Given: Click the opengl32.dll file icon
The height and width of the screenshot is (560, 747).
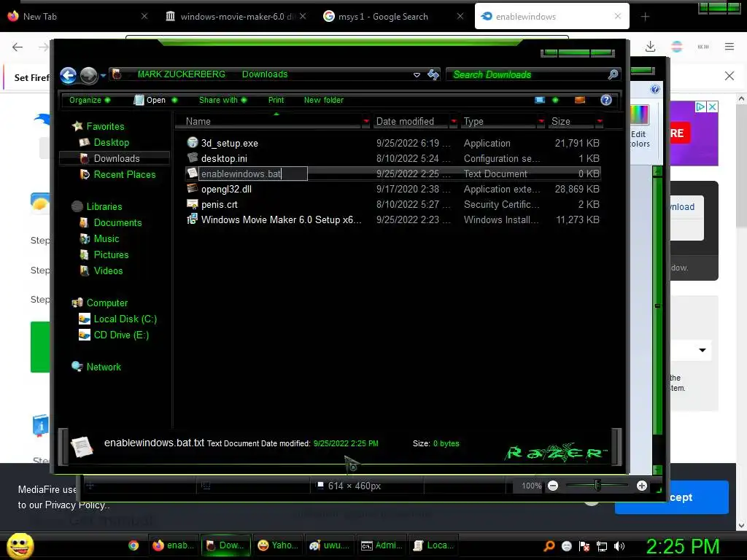Looking at the screenshot, I should [192, 188].
